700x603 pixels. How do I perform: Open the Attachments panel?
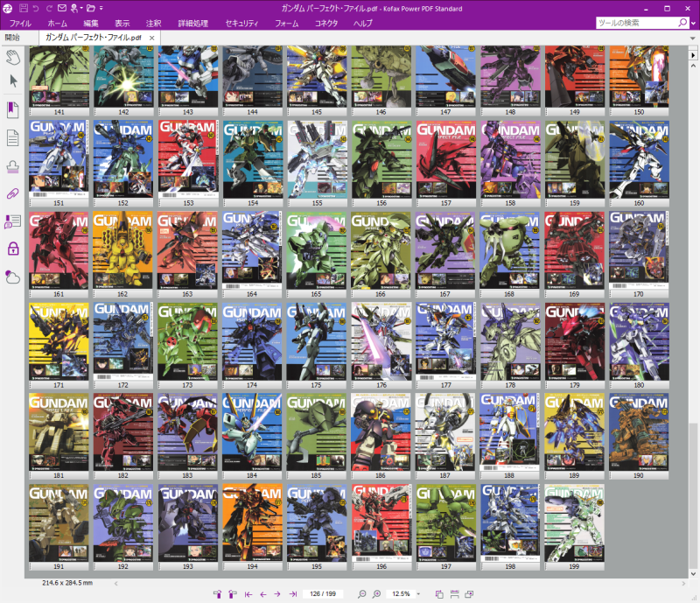10,195
